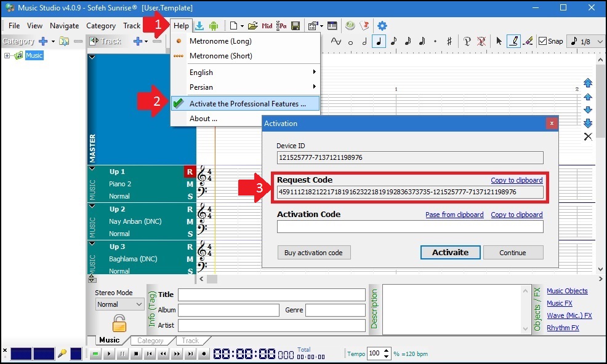Select the eraser tool

pyautogui.click(x=528, y=41)
